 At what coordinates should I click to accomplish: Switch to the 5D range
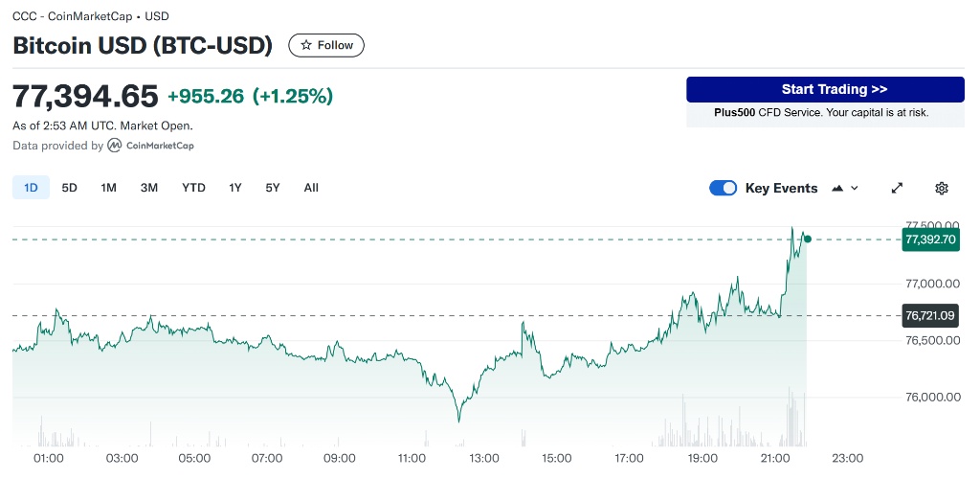[69, 188]
